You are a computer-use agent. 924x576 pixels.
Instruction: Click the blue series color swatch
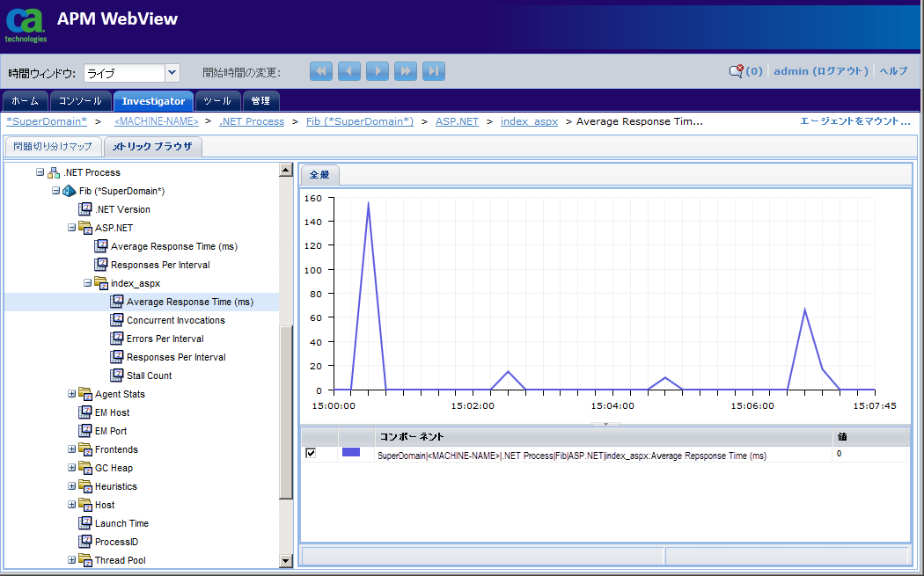[351, 453]
